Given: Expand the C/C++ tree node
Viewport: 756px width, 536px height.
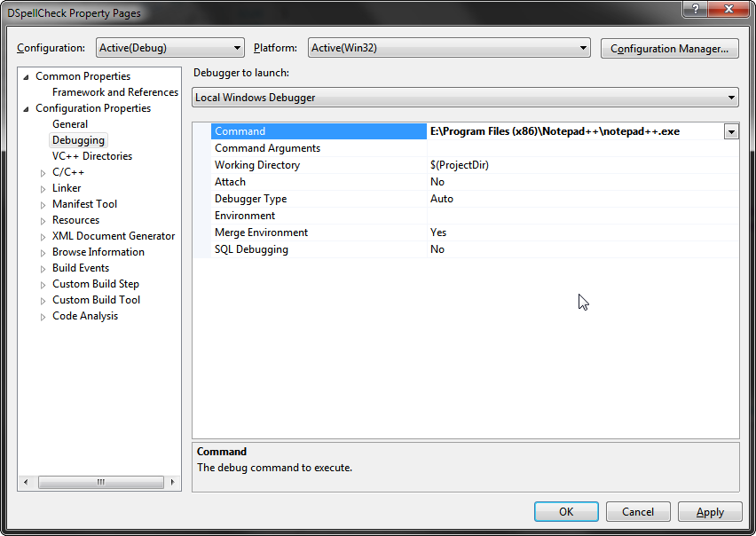Looking at the screenshot, I should [x=43, y=172].
